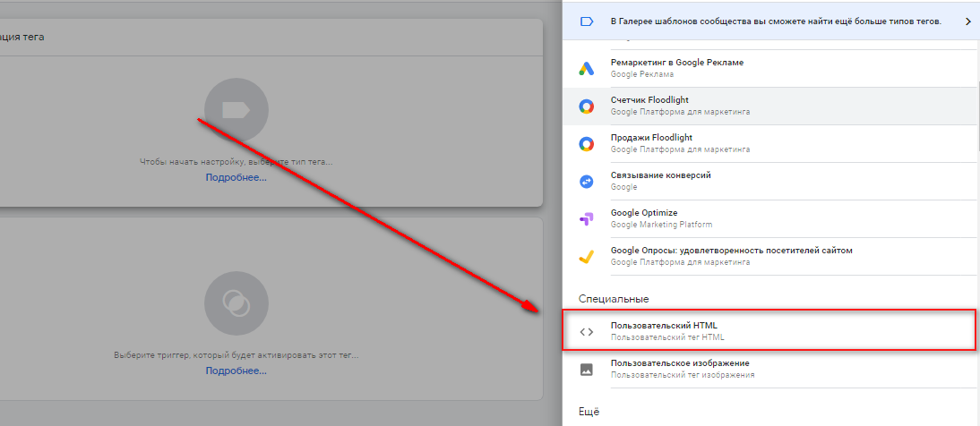Open the template gallery banner
980x426 pixels.
(x=775, y=21)
